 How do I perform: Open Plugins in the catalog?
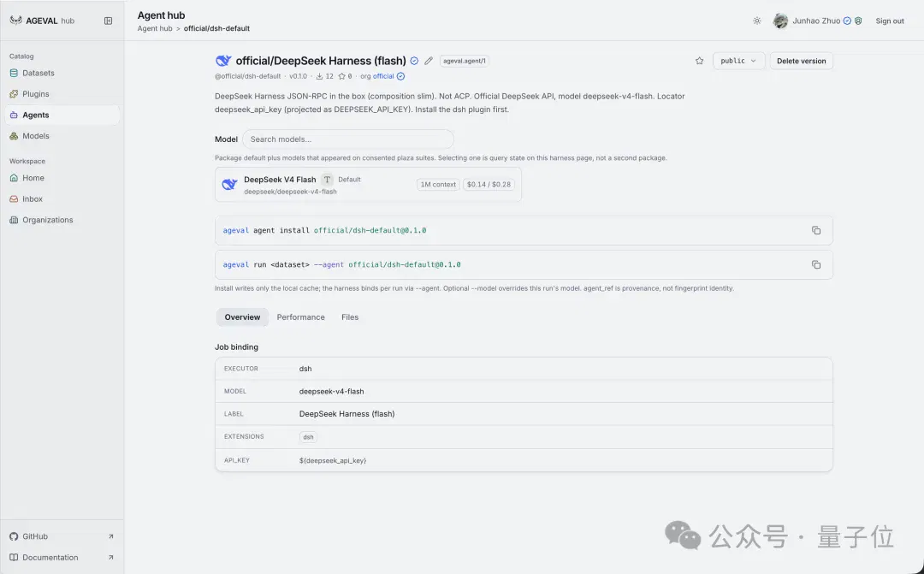(x=62, y=94)
